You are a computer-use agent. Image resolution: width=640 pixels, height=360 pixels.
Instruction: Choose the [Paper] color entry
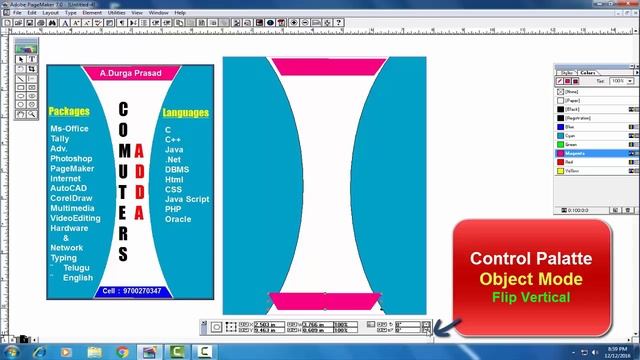596,100
